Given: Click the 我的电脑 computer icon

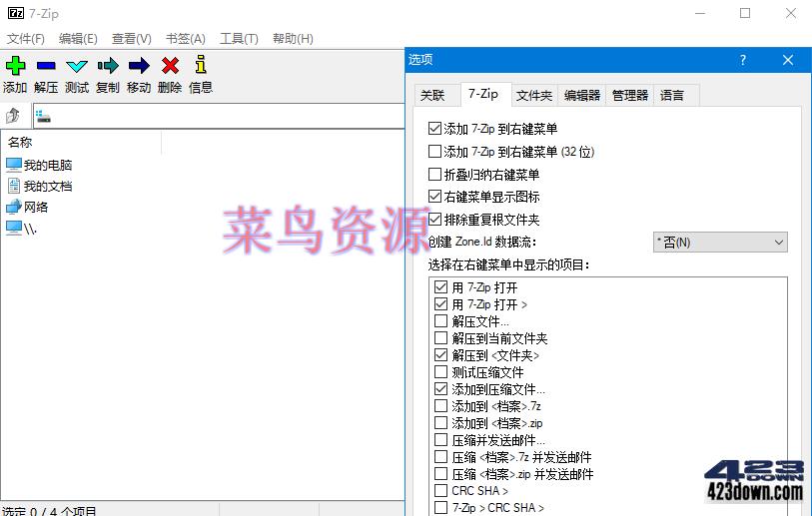Looking at the screenshot, I should coord(14,165).
